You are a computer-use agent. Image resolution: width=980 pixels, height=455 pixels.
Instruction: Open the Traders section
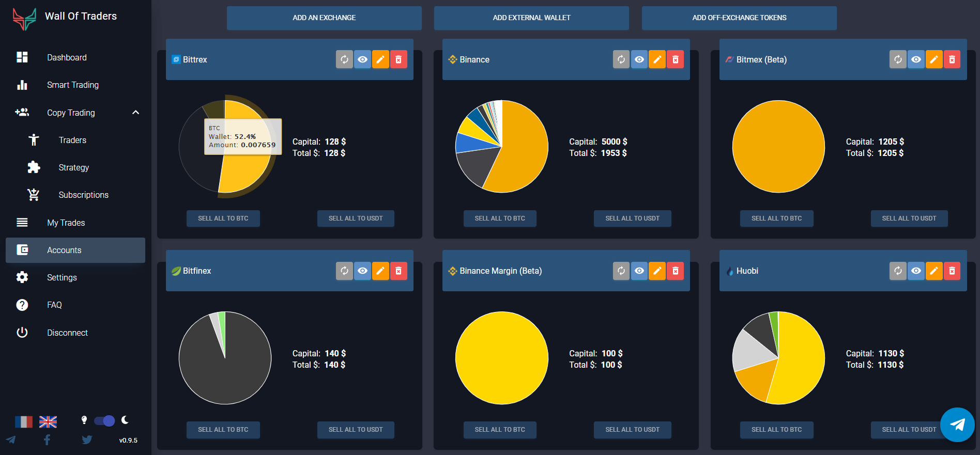coord(75,140)
